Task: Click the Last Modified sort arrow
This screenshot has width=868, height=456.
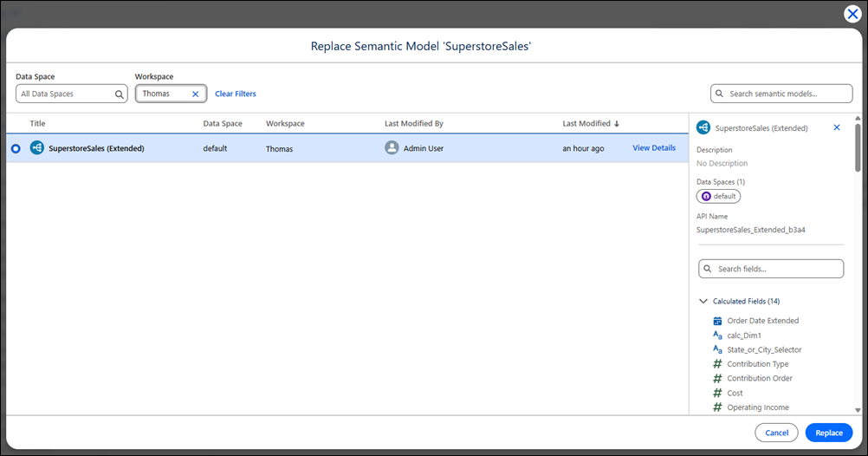Action: click(x=617, y=124)
